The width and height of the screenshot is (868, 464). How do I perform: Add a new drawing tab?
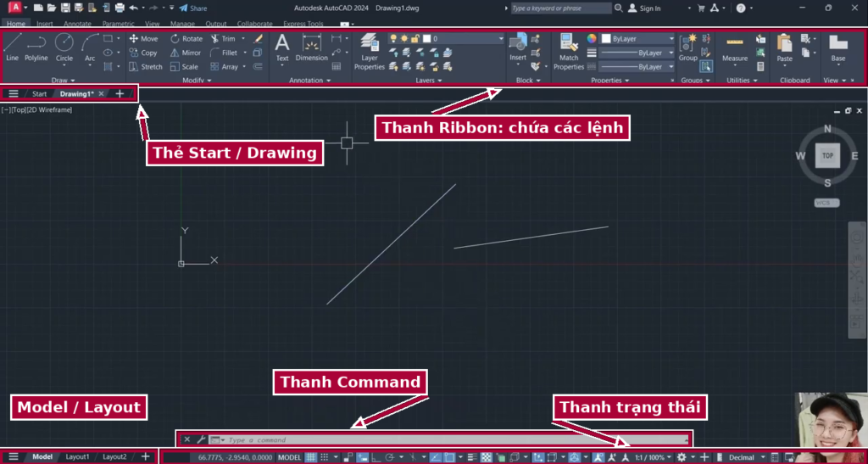(x=119, y=93)
